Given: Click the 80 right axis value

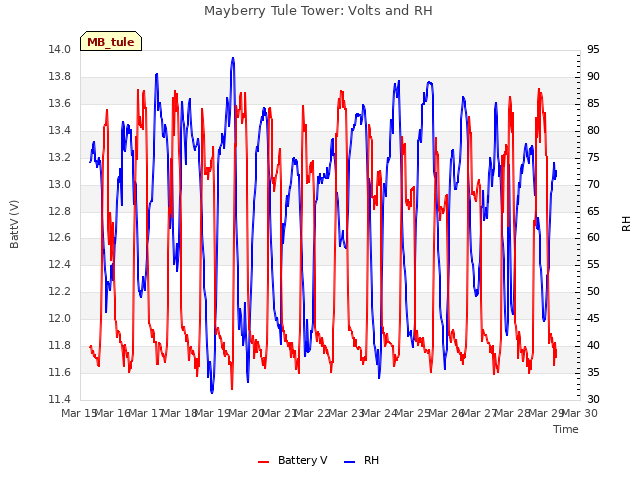Looking at the screenshot, I should click(593, 131).
